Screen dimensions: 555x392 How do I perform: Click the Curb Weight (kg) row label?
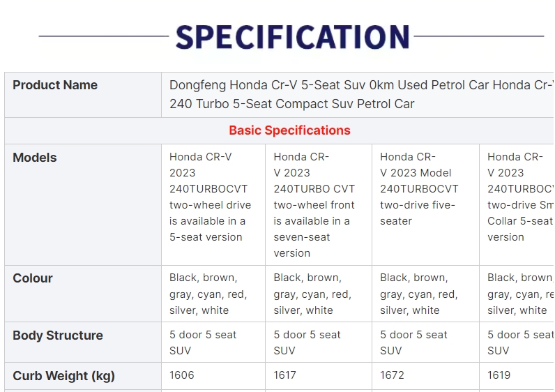[x=63, y=376]
